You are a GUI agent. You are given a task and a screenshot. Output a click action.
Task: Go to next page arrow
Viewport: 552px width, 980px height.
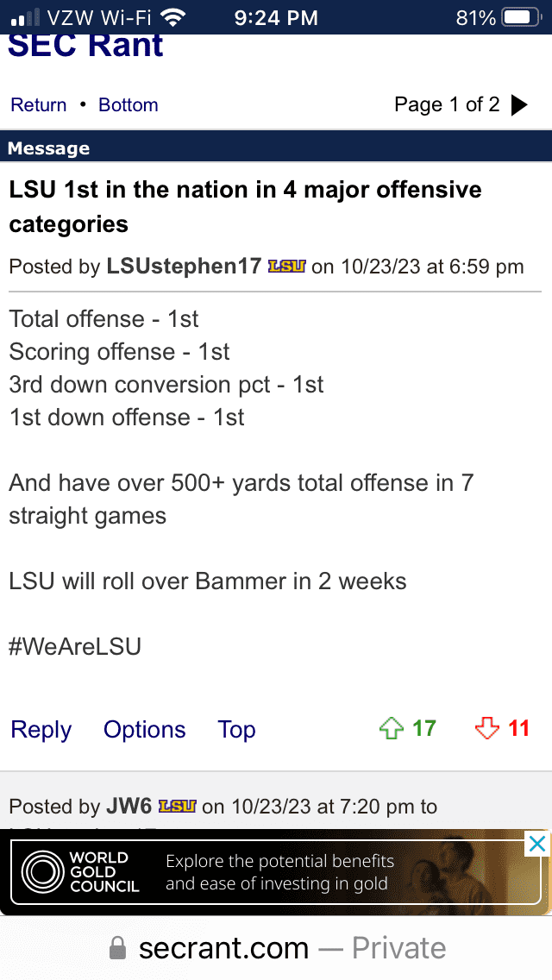pyautogui.click(x=519, y=105)
